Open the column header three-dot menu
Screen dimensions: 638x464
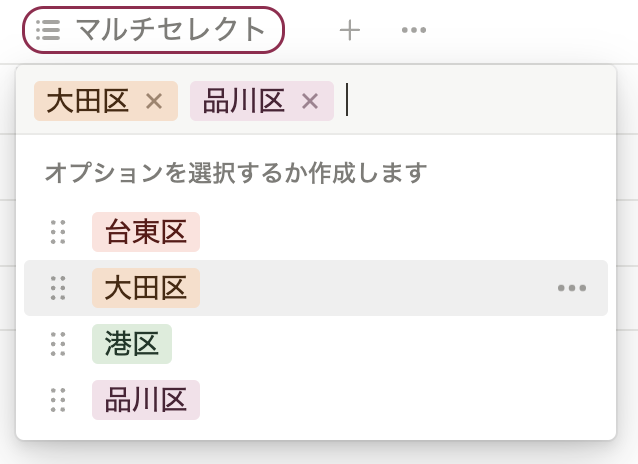coord(413,30)
